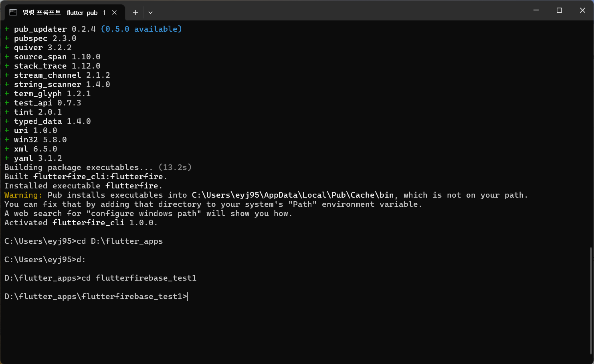This screenshot has height=364, width=594.
Task: Click the "Activated flutterfire_cli 1.0.0." line
Action: (81, 222)
